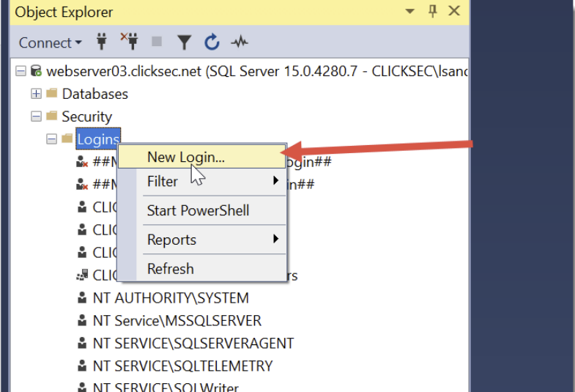The height and width of the screenshot is (392, 575).
Task: Click the Disconnect plug icon with red X
Action: point(129,41)
